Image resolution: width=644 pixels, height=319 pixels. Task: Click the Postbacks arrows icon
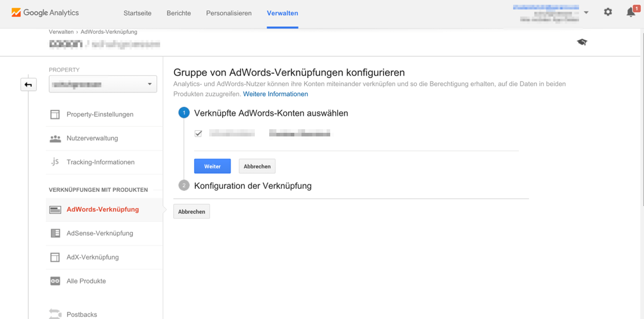(55, 313)
